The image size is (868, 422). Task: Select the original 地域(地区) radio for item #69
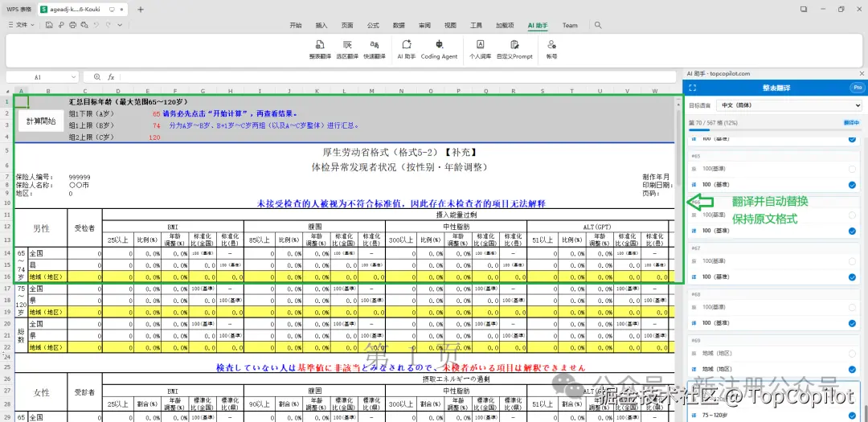[852, 354]
